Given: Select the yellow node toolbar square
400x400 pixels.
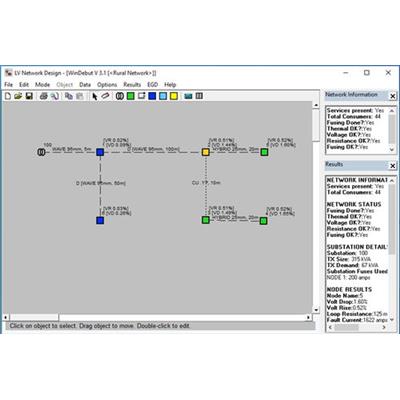Looking at the screenshot, I should (174, 96).
